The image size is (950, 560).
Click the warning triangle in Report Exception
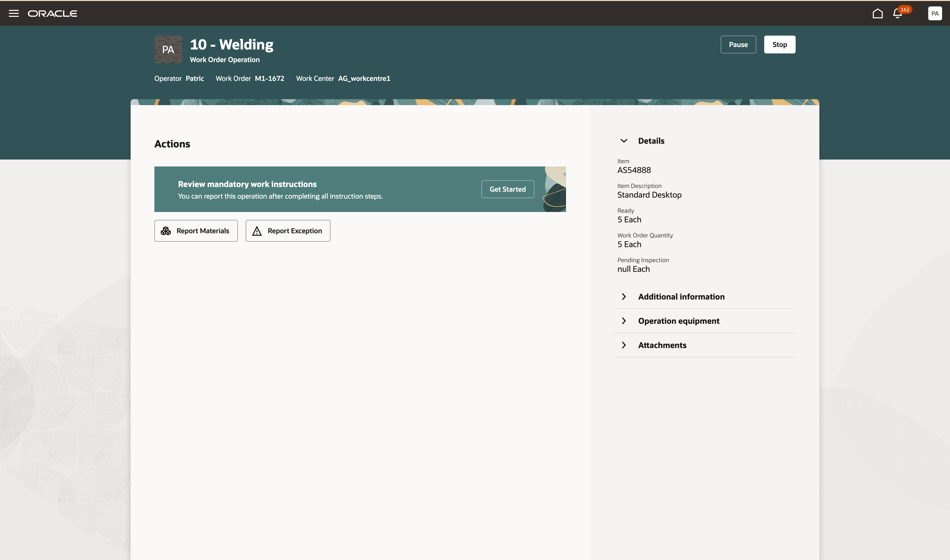(257, 231)
